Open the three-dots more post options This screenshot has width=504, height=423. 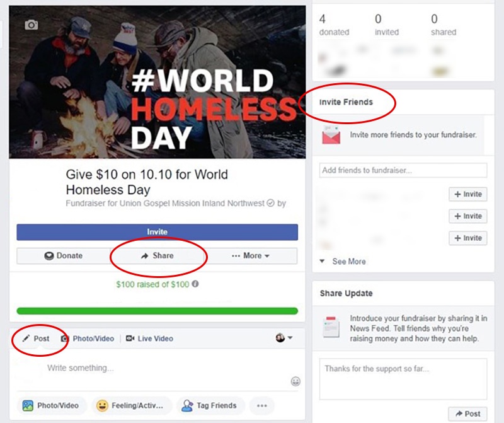(x=262, y=405)
